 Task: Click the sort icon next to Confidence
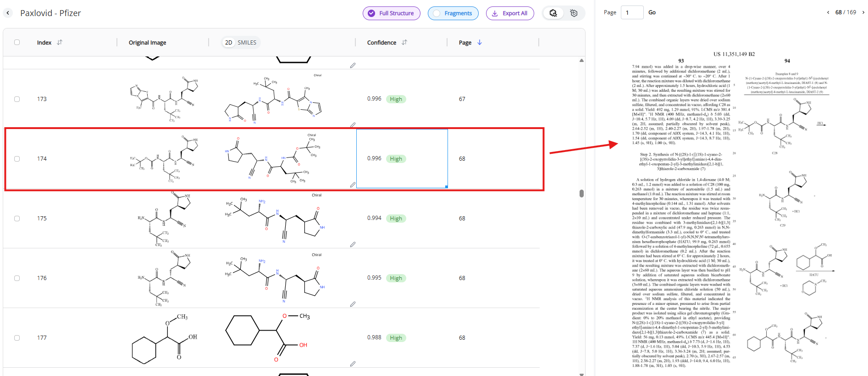[404, 42]
